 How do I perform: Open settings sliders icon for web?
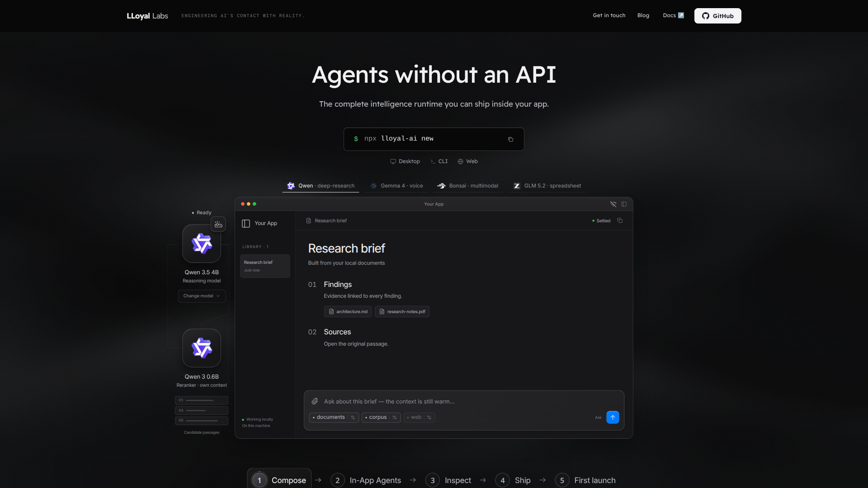429,418
